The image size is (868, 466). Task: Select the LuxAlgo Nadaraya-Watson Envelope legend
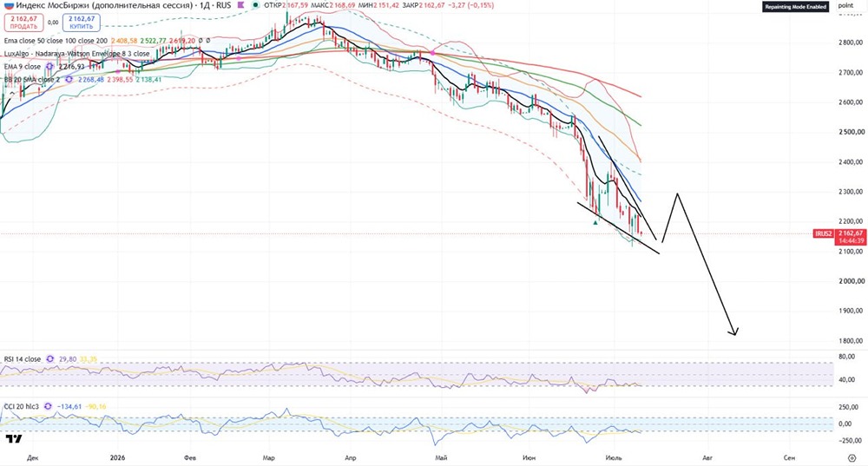pos(77,54)
